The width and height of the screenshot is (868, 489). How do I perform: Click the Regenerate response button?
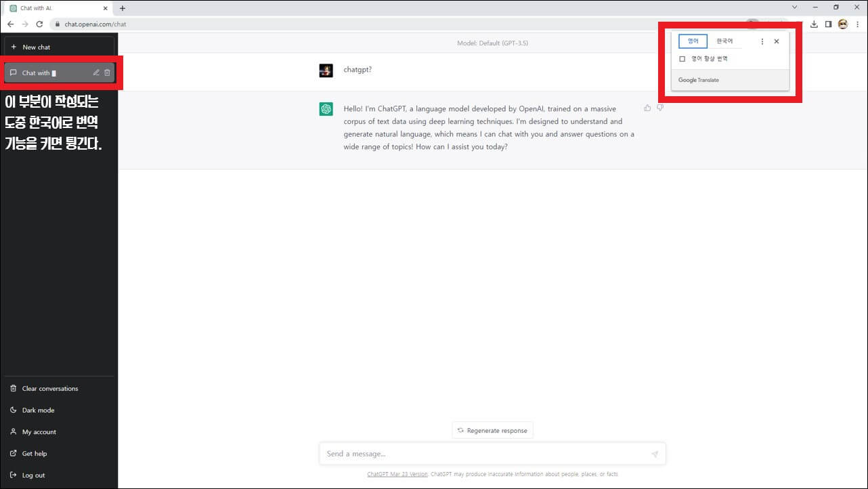pyautogui.click(x=492, y=430)
